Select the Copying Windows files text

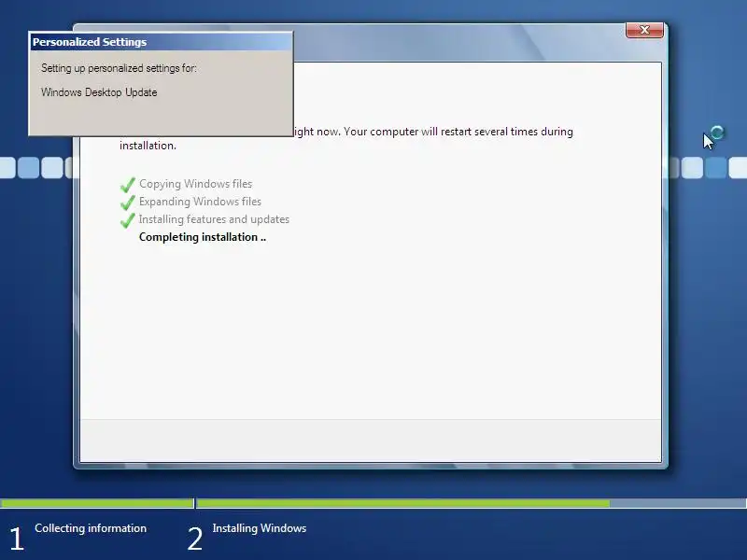(195, 184)
